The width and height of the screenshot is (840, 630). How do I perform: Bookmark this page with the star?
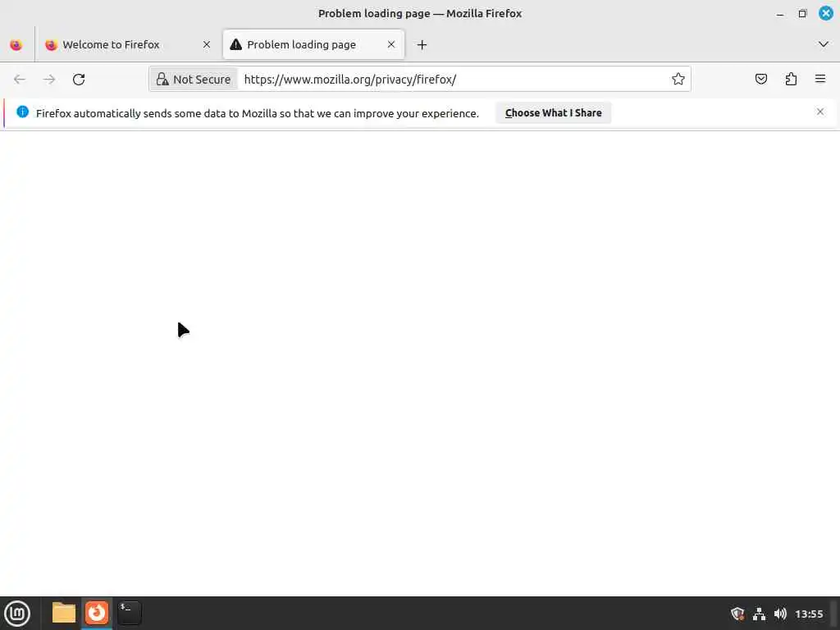point(678,80)
